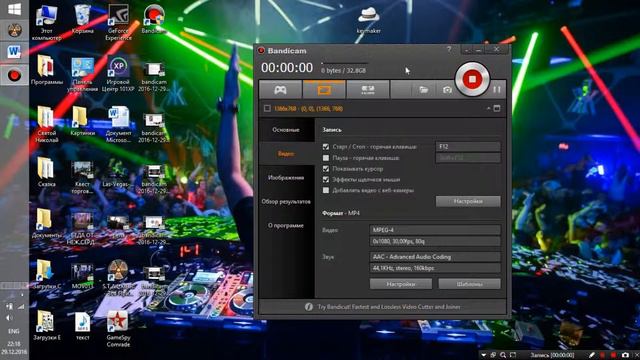Click the window icon beside the collapse arrow
This screenshot has width=640, height=360.
497,109
